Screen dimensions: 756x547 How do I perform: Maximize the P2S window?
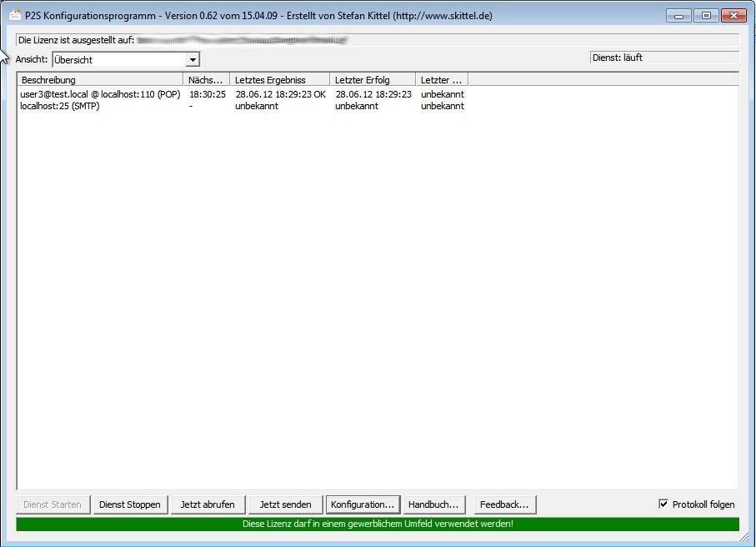coord(704,16)
